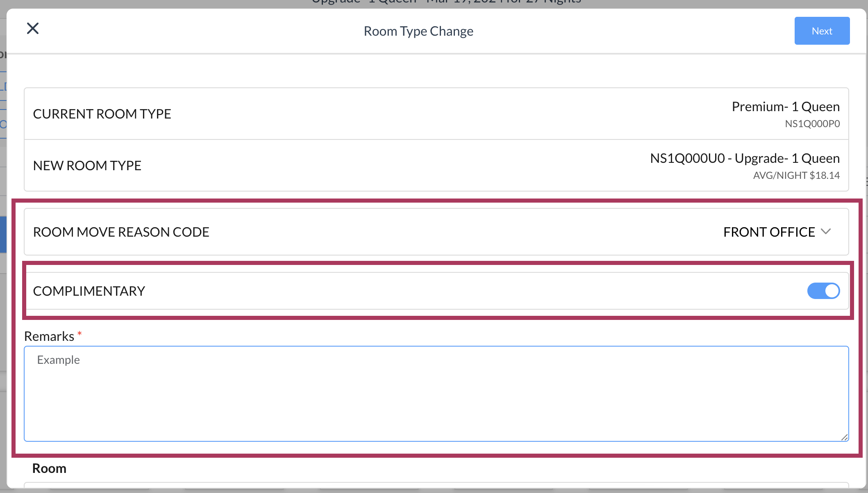The width and height of the screenshot is (868, 493).
Task: Click the NS1Q000P0 room code
Action: pyautogui.click(x=812, y=124)
